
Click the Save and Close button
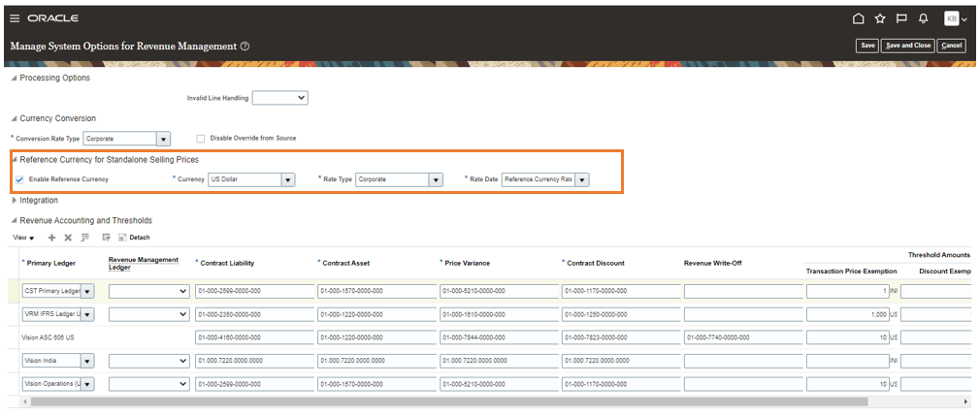tap(908, 46)
